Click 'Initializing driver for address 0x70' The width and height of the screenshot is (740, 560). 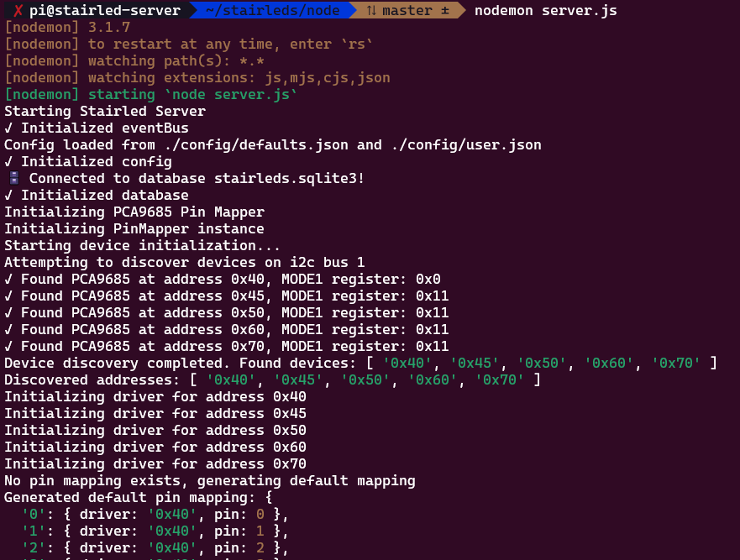pyautogui.click(x=155, y=463)
